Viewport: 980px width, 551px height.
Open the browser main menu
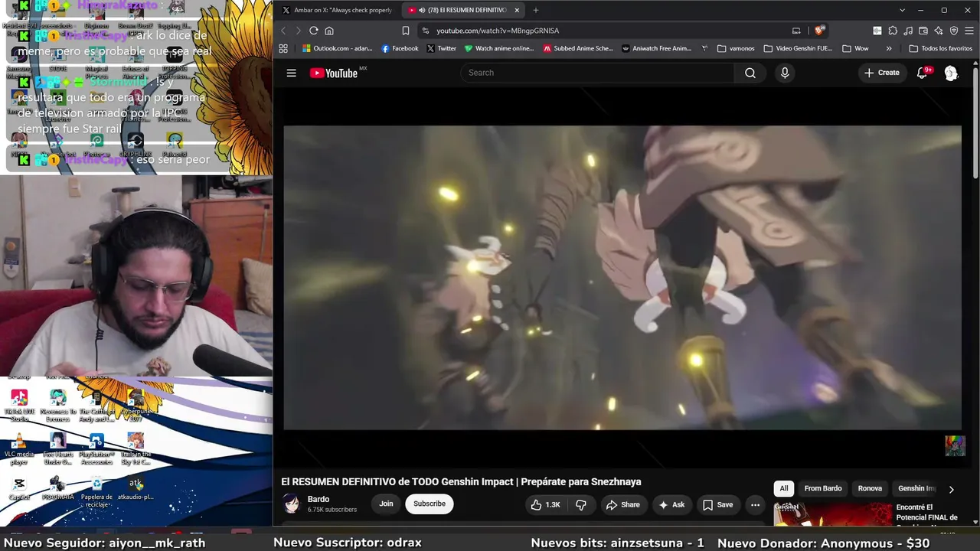click(x=969, y=31)
